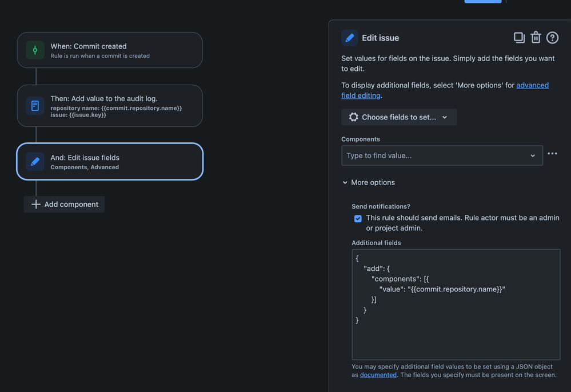This screenshot has height=392, width=571.
Task: Click the Edit issue header pencil icon
Action: (350, 38)
